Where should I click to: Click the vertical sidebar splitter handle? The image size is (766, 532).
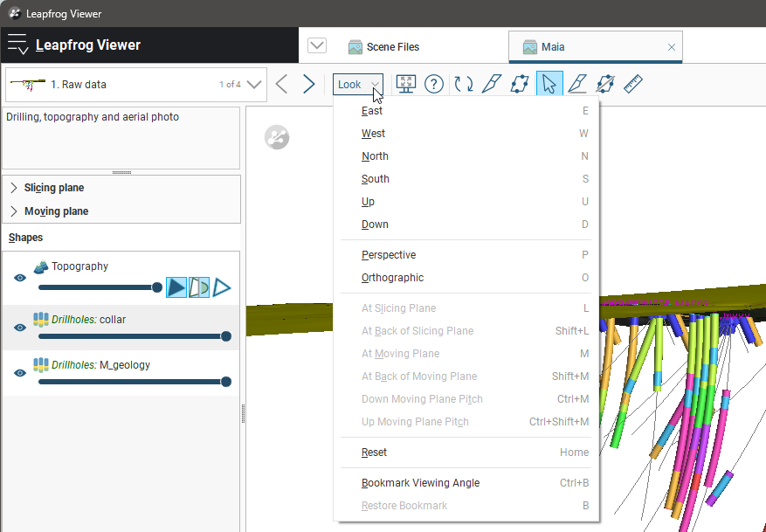tap(243, 414)
